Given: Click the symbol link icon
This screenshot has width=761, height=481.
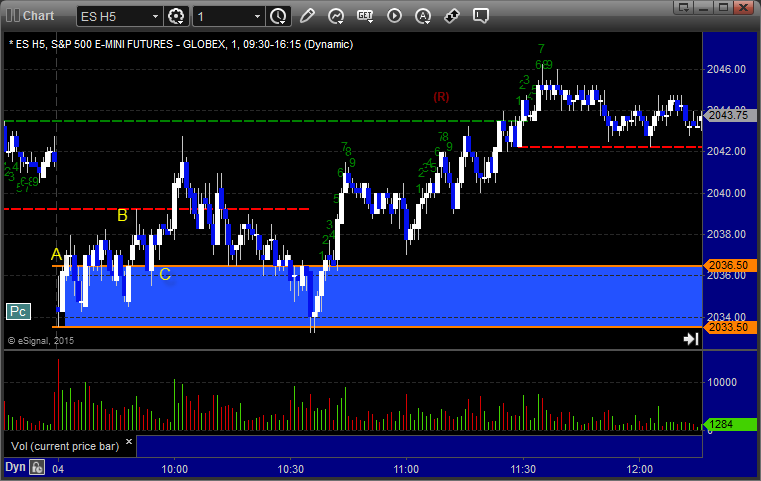Looking at the screenshot, I should click(452, 16).
